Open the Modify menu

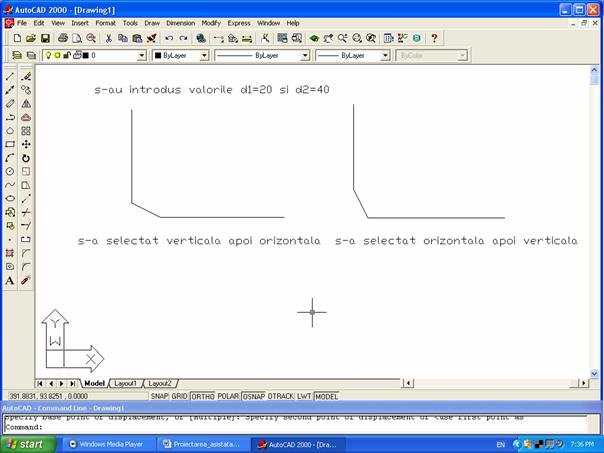click(x=211, y=22)
